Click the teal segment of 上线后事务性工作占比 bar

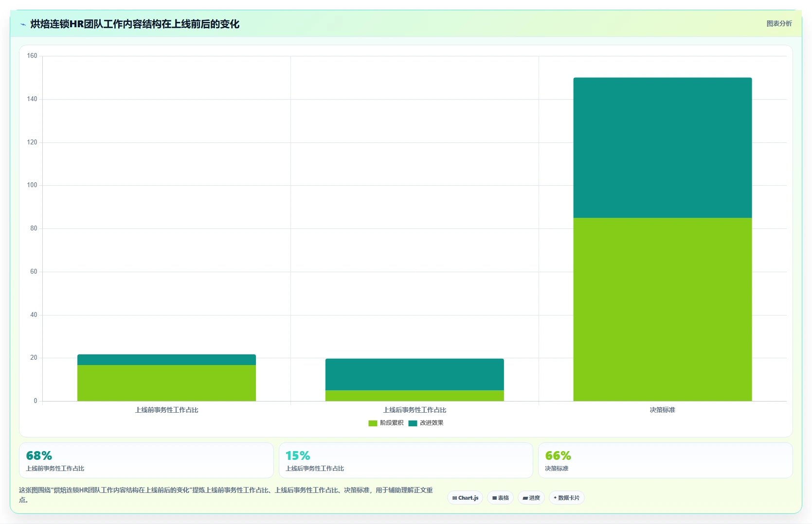coord(415,374)
